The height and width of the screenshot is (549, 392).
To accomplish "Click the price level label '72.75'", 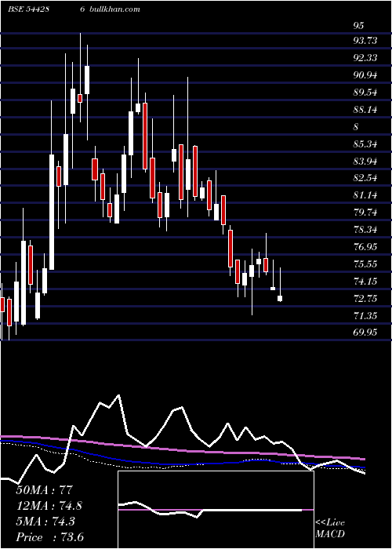I will [x=365, y=299].
